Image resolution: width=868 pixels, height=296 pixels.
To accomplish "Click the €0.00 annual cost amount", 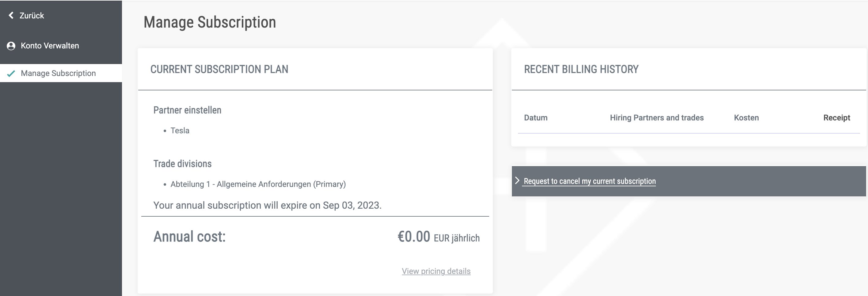I will (414, 237).
